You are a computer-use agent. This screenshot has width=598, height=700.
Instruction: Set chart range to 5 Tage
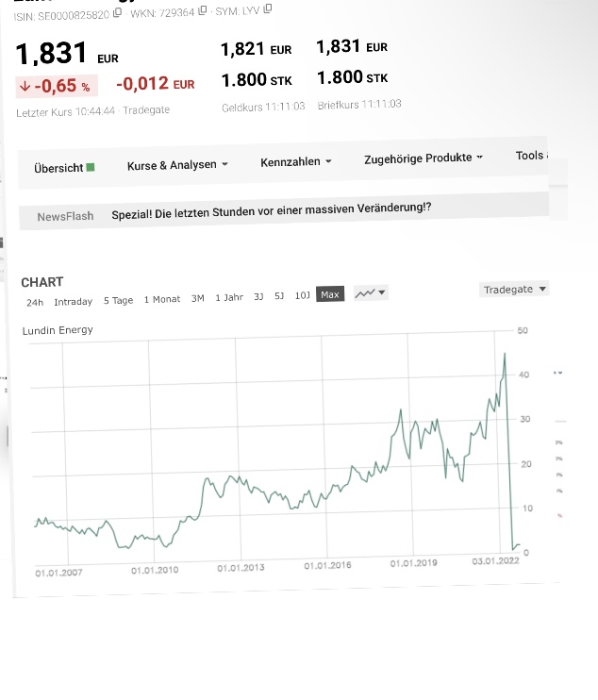pyautogui.click(x=118, y=300)
